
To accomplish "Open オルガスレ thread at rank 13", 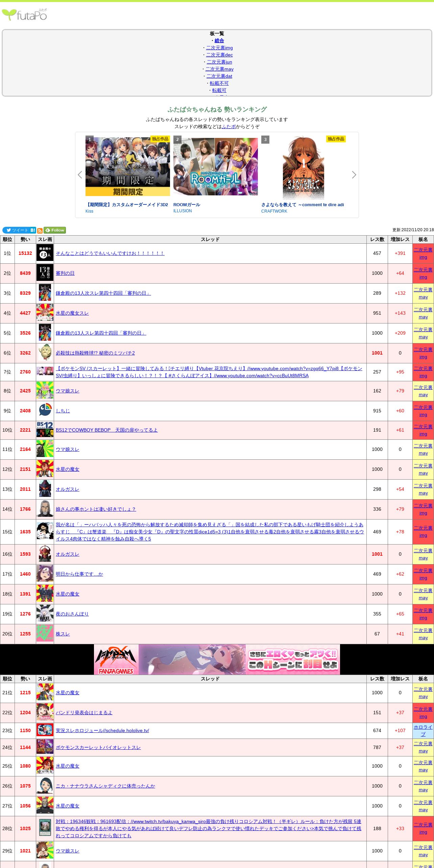I will click(x=68, y=489).
